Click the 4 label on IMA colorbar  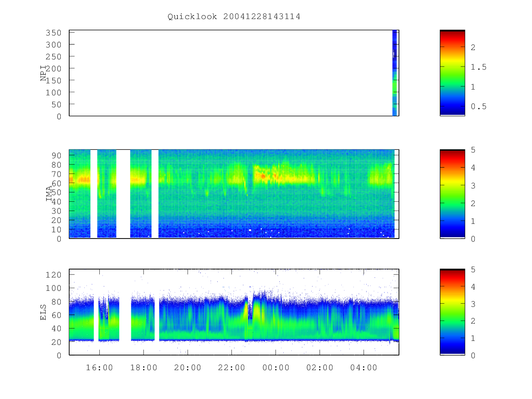473,168
